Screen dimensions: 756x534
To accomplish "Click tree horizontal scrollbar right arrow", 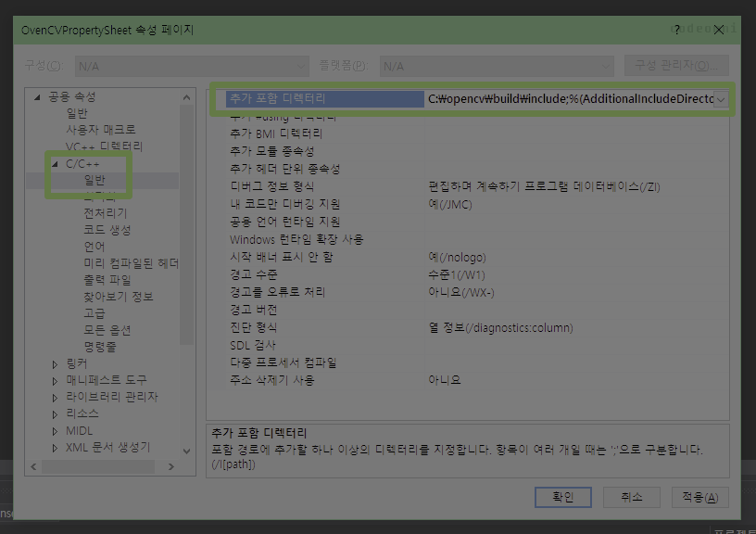I will click(x=171, y=467).
